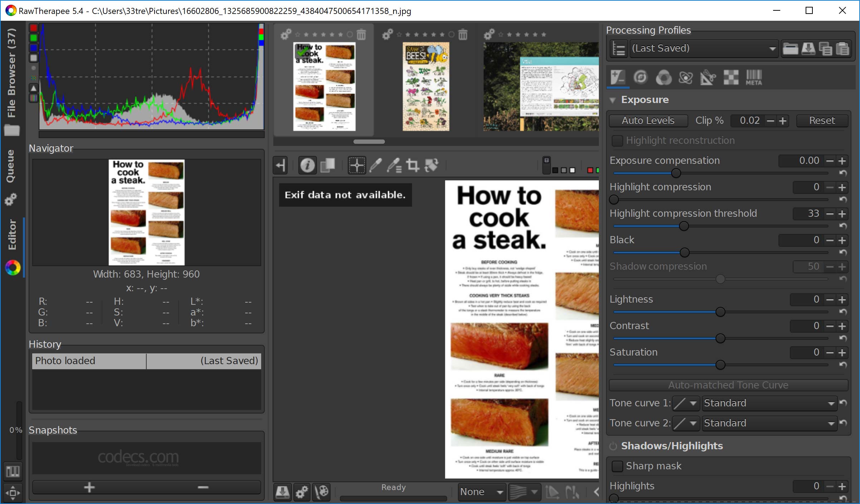Open Tone curve 1 type selector
The width and height of the screenshot is (860, 504).
click(x=685, y=403)
